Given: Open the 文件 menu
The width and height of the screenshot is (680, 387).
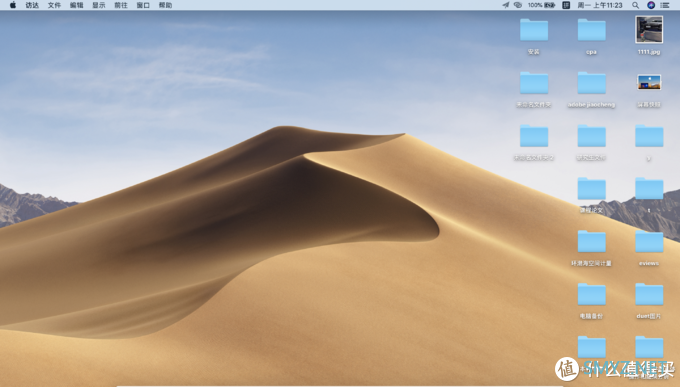Looking at the screenshot, I should coord(54,5).
